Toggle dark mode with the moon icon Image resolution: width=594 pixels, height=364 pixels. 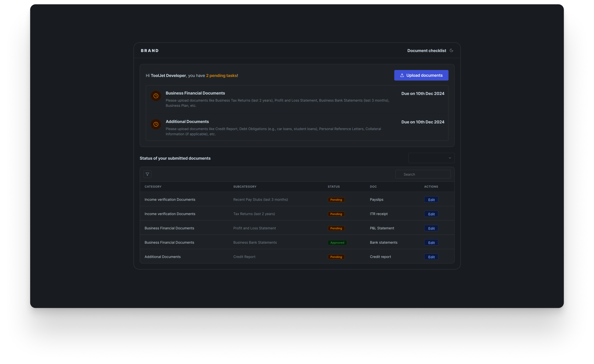(451, 50)
